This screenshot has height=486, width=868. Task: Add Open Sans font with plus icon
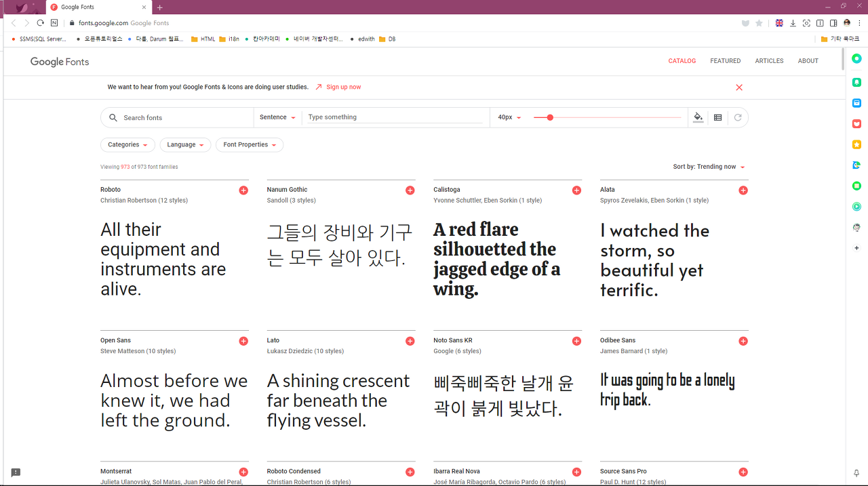point(243,341)
